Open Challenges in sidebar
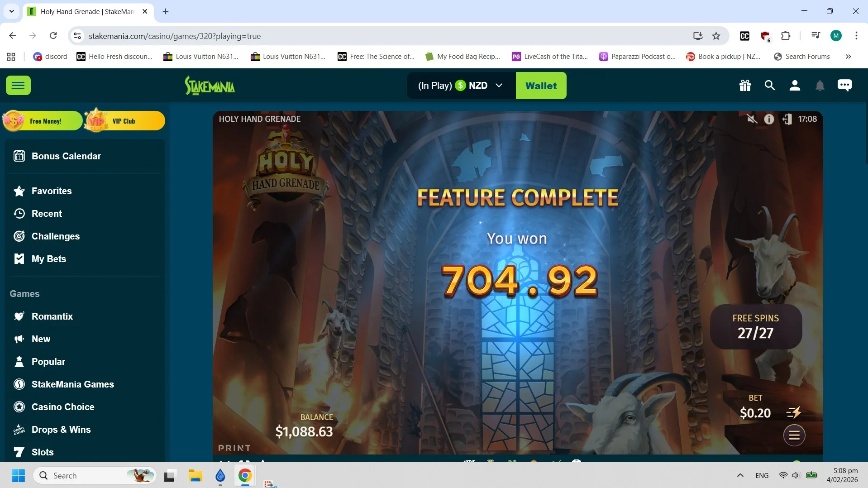 pyautogui.click(x=56, y=236)
